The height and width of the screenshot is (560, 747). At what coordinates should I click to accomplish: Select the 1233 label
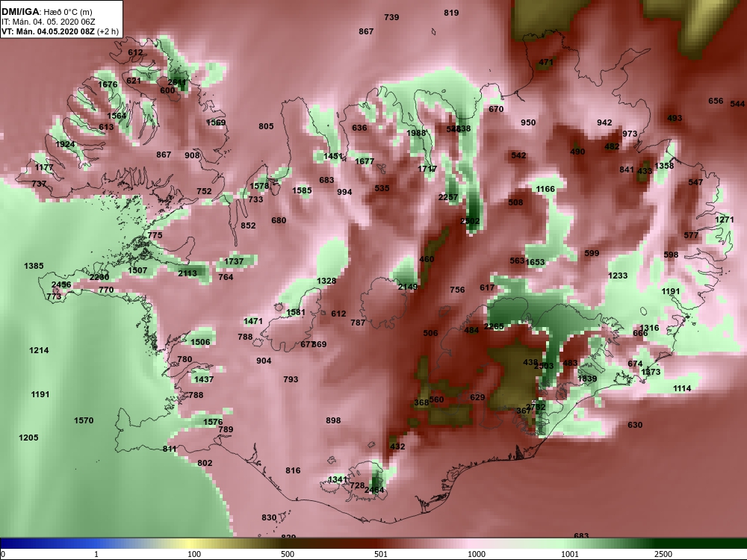[x=618, y=276]
